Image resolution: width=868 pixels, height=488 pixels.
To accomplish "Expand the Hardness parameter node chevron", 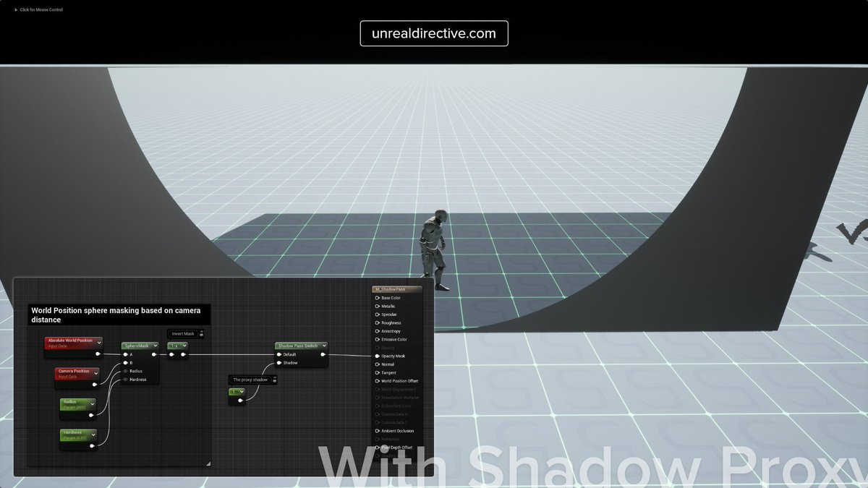I will (x=93, y=435).
